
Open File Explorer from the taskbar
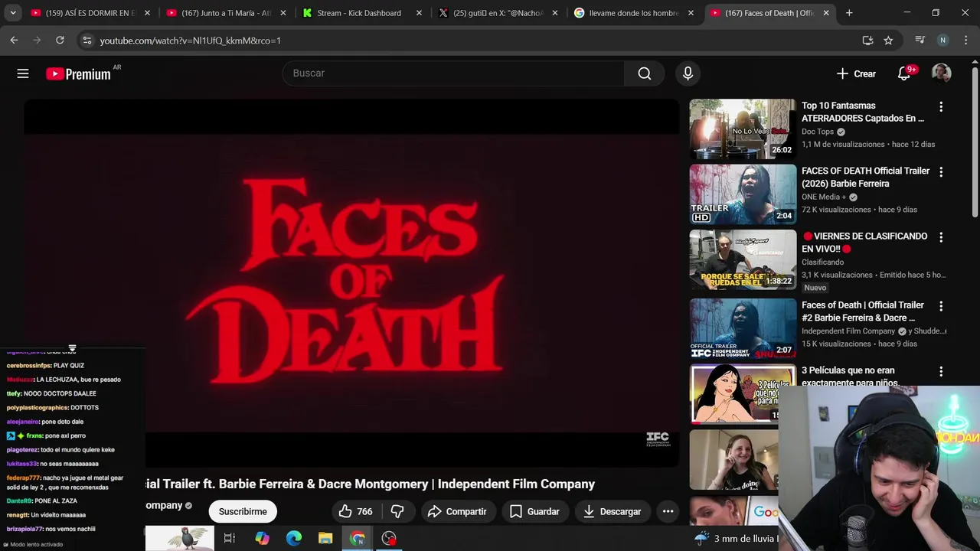click(325, 539)
